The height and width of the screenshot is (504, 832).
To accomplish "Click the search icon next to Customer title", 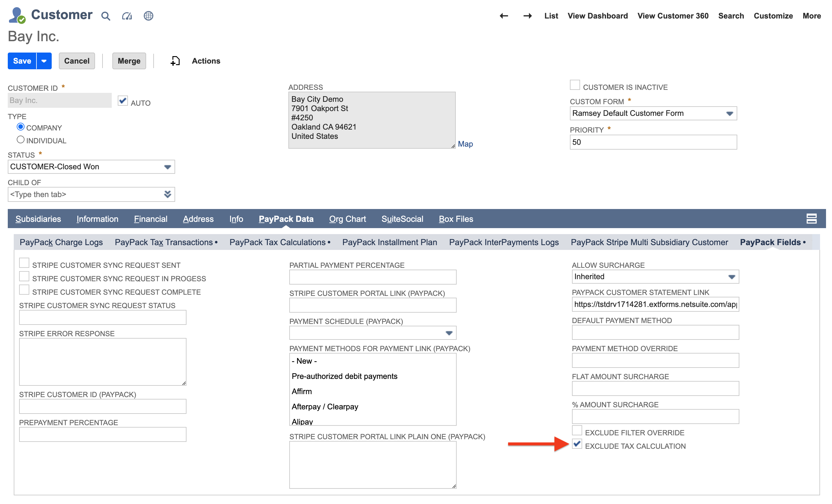I will (106, 16).
